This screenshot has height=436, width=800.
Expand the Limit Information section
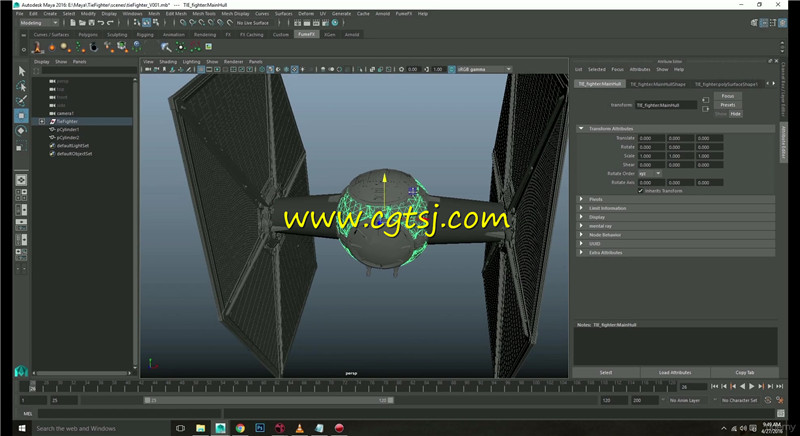click(x=581, y=208)
